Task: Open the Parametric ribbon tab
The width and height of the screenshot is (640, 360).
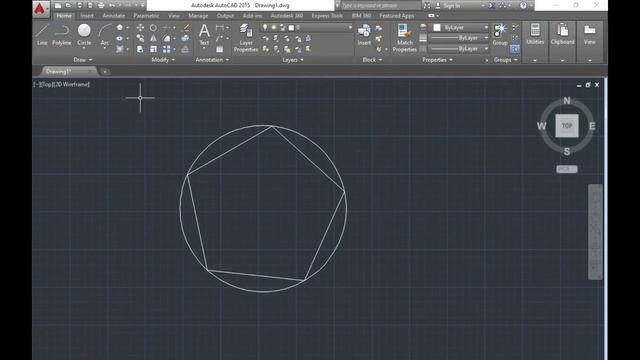Action: 146,16
